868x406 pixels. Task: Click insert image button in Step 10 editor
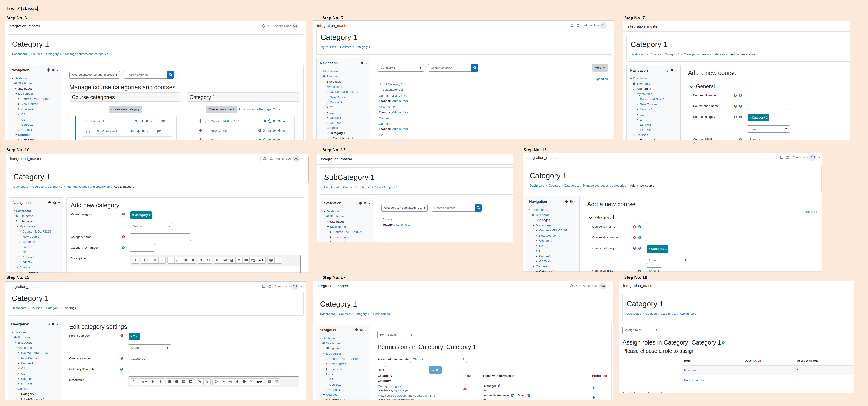[x=225, y=260]
